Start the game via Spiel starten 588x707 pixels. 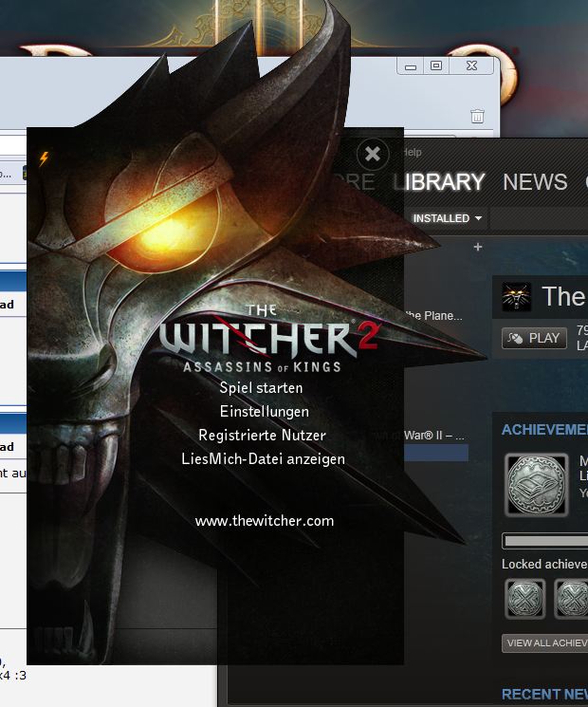(261, 388)
